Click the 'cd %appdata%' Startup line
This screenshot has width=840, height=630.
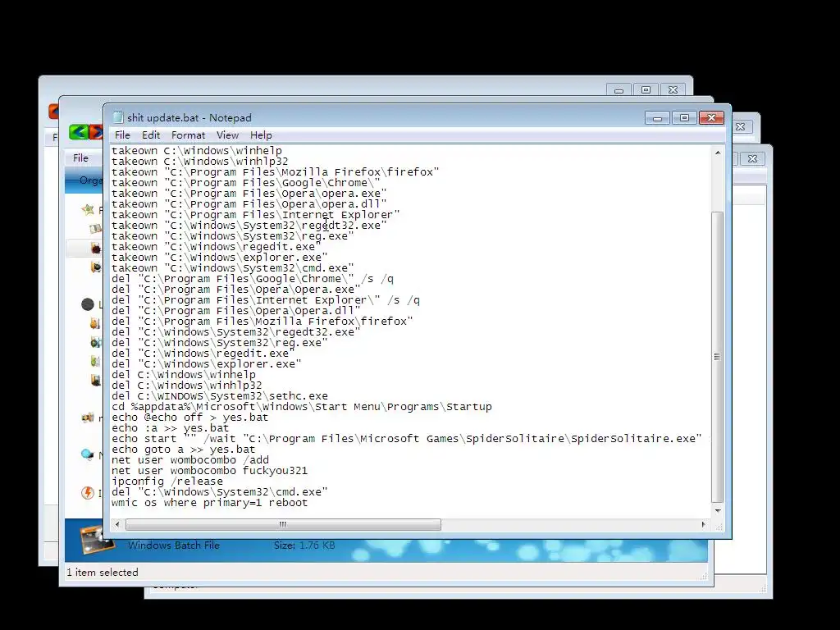click(x=302, y=407)
